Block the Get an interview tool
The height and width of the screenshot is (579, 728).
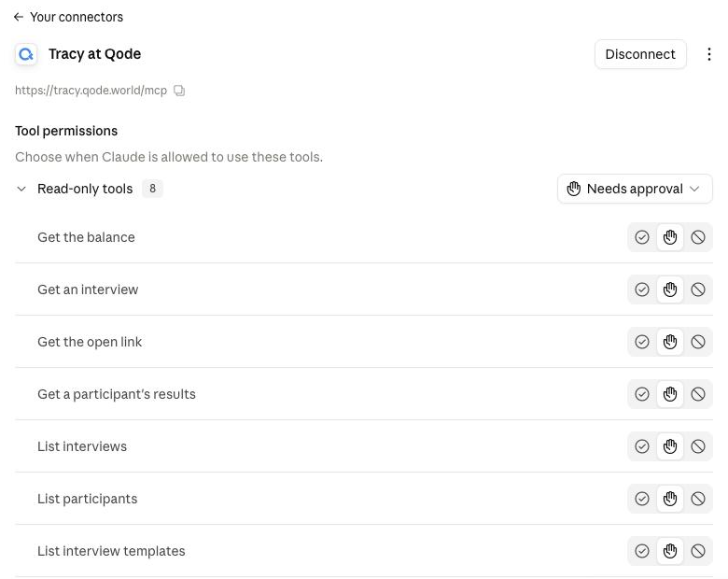click(698, 289)
